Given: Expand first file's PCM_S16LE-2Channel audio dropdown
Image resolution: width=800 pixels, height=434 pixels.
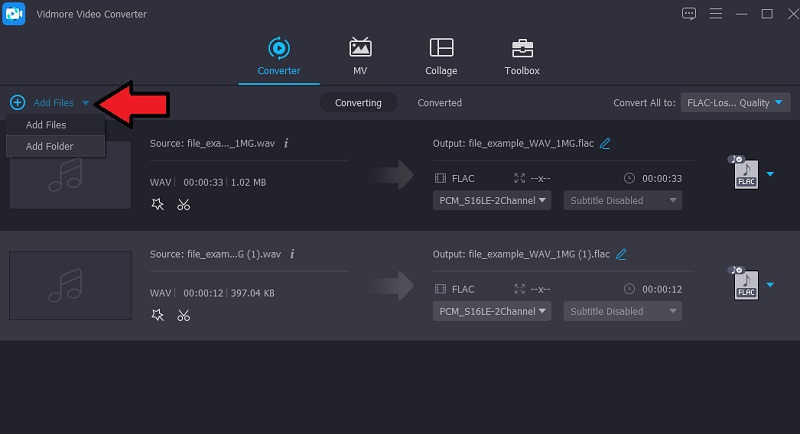Looking at the screenshot, I should pyautogui.click(x=493, y=200).
